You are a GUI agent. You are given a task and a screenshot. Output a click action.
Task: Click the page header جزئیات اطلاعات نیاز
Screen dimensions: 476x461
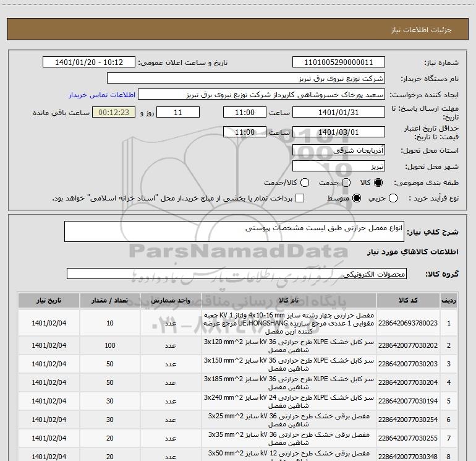coord(421,30)
